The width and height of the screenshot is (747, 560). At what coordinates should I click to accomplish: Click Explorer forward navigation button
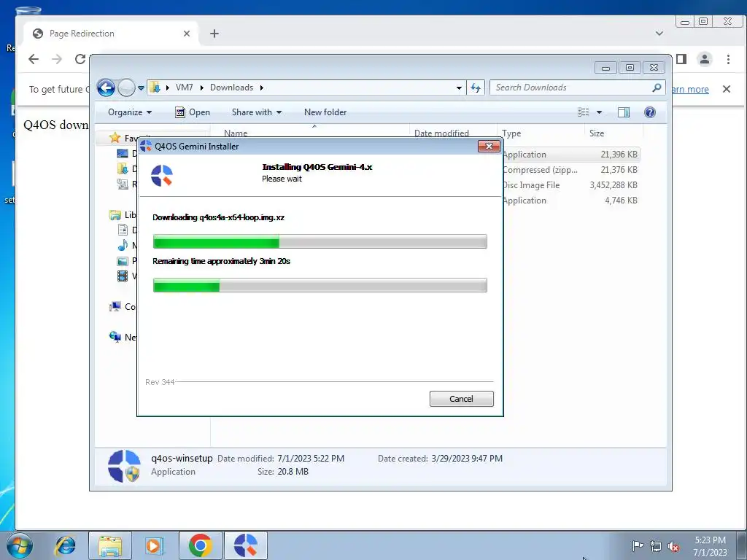coord(126,87)
